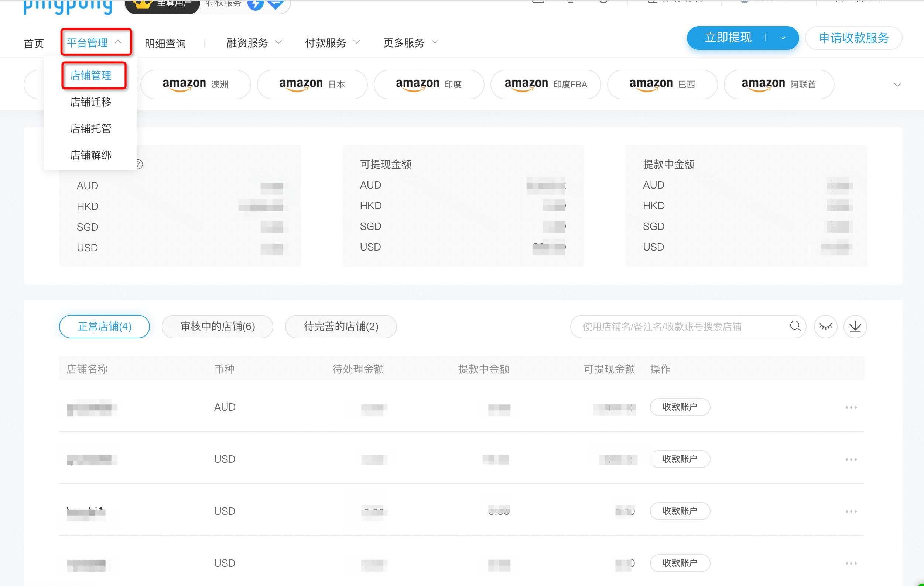
Task: Open the 首页 home page
Action: 34,43
